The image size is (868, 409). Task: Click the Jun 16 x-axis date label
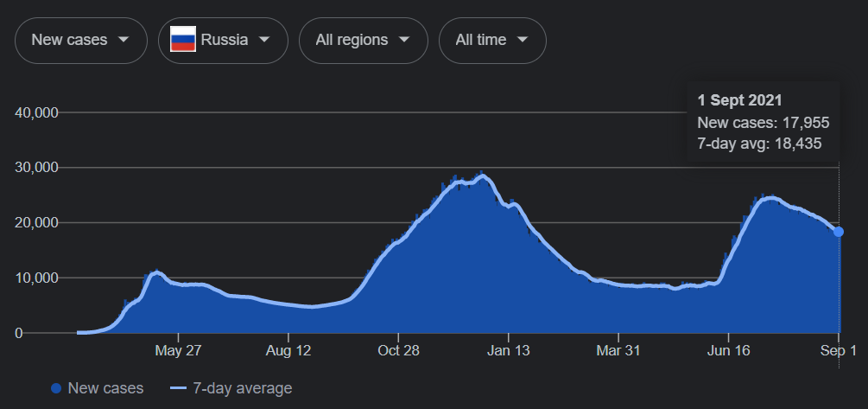[x=728, y=351]
